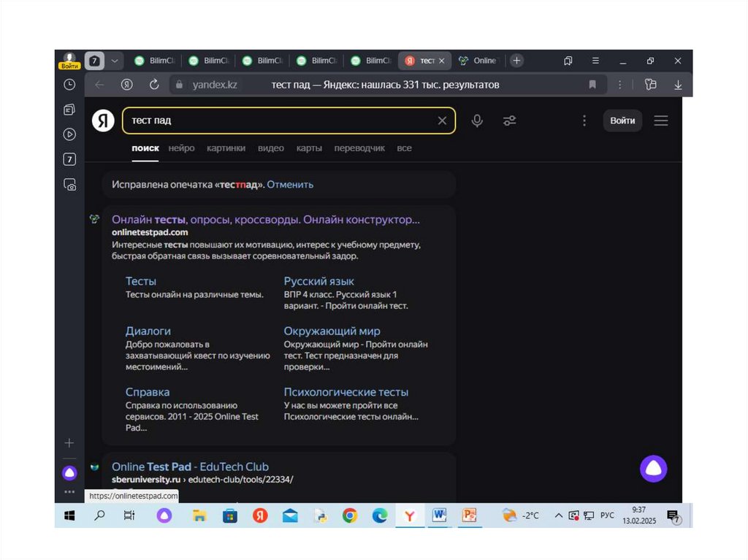This screenshot has width=748, height=560.
Task: Click onlinetestpad.com domain text
Action: click(150, 232)
